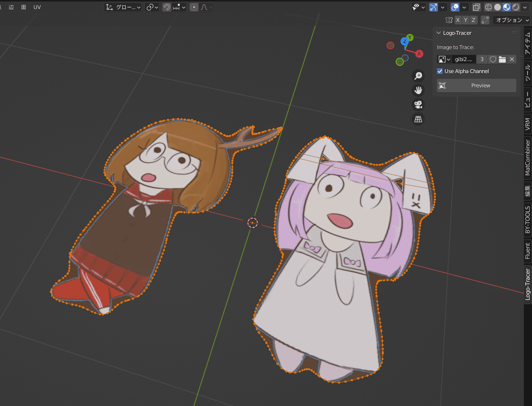
Task: Click the image user count 3
Action: [482, 59]
